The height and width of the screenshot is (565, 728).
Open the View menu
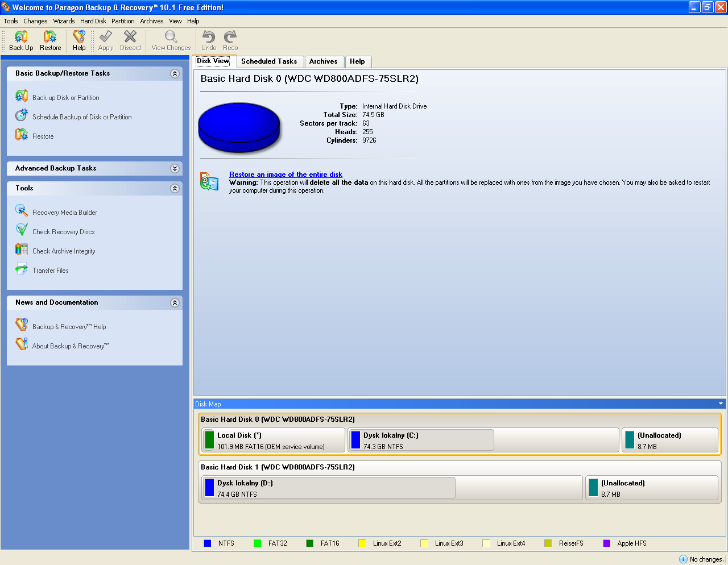click(x=175, y=21)
